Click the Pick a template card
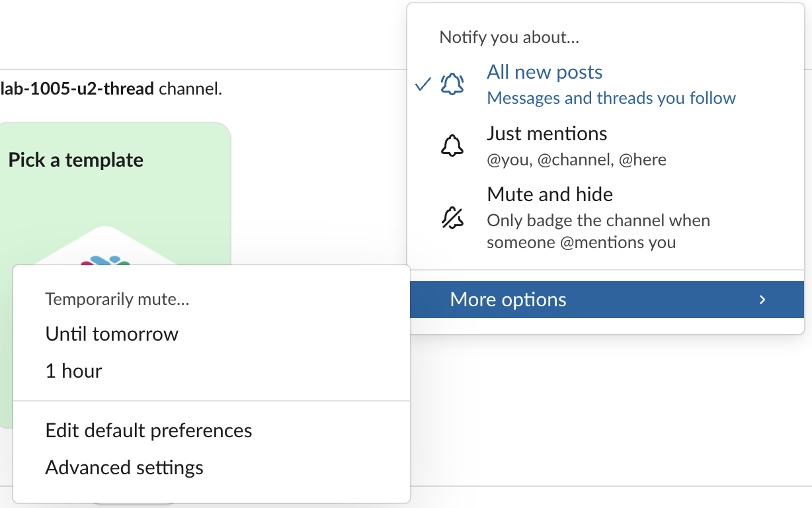 115,194
